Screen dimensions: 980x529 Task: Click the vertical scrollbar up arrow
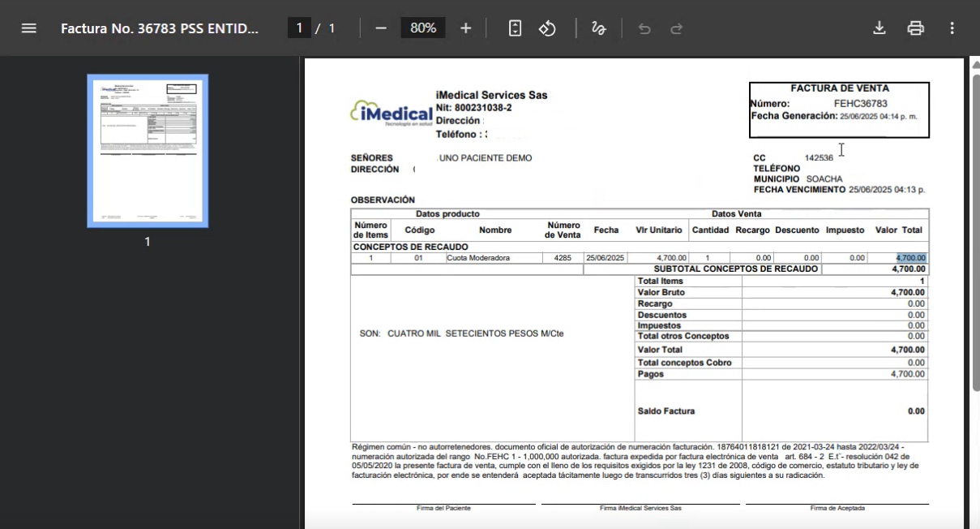pos(975,65)
